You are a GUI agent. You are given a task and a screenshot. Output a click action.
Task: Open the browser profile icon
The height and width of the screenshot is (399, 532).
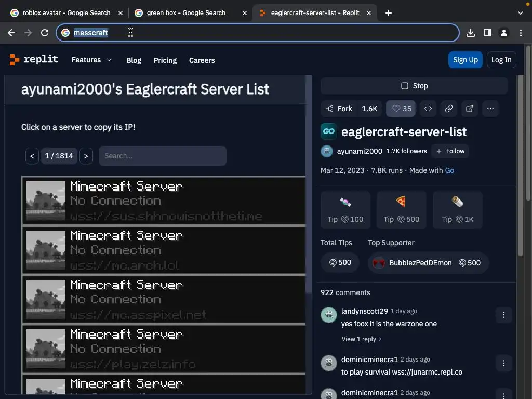click(504, 33)
